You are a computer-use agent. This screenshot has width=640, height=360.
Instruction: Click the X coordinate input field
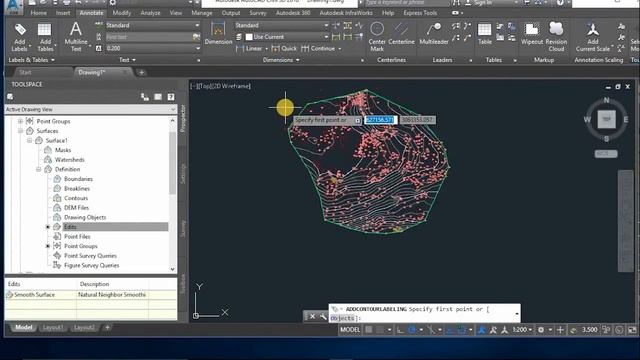click(x=380, y=120)
